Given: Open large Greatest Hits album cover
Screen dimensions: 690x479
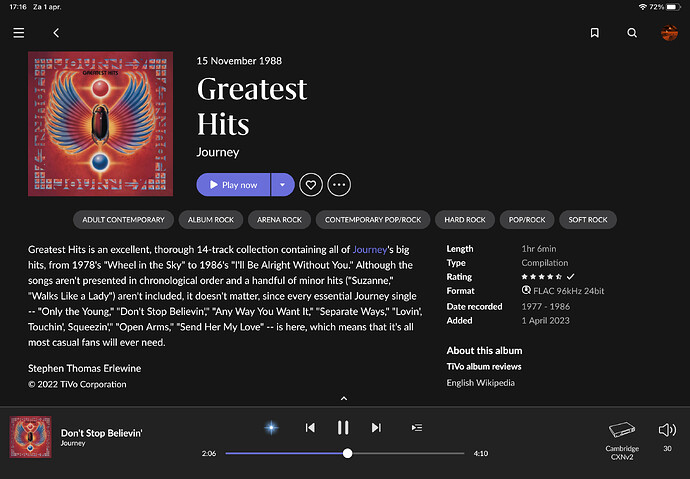Looking at the screenshot, I should 100,124.
